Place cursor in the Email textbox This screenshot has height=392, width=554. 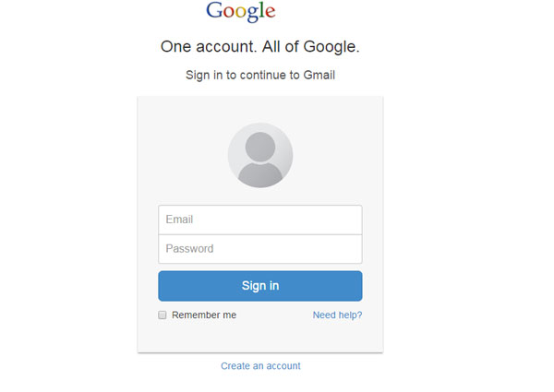pyautogui.click(x=260, y=220)
